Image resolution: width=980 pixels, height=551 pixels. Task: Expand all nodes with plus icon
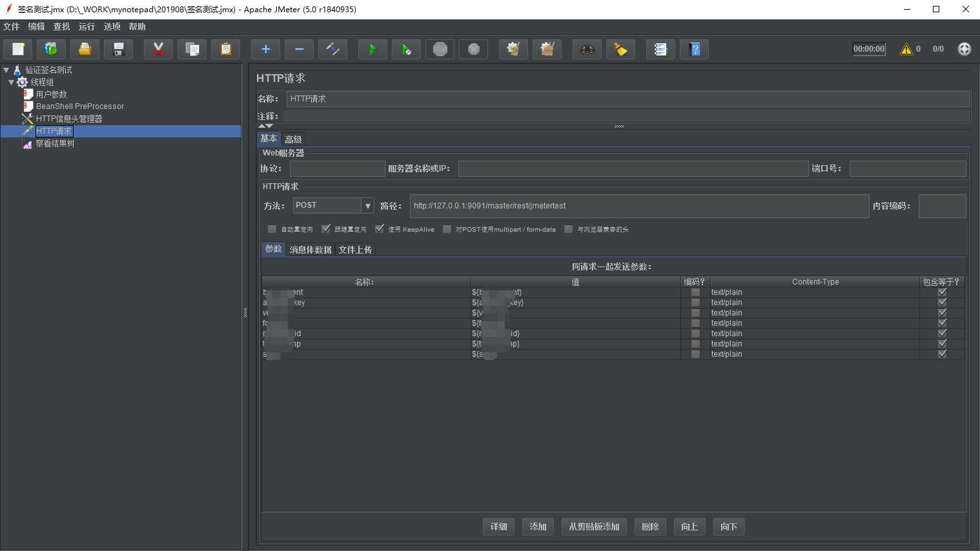point(265,49)
